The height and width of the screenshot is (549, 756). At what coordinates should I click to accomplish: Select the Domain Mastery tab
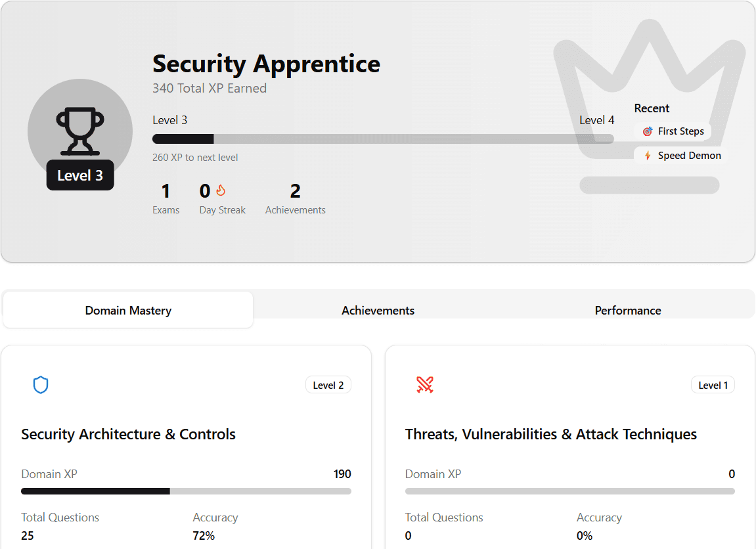point(127,310)
